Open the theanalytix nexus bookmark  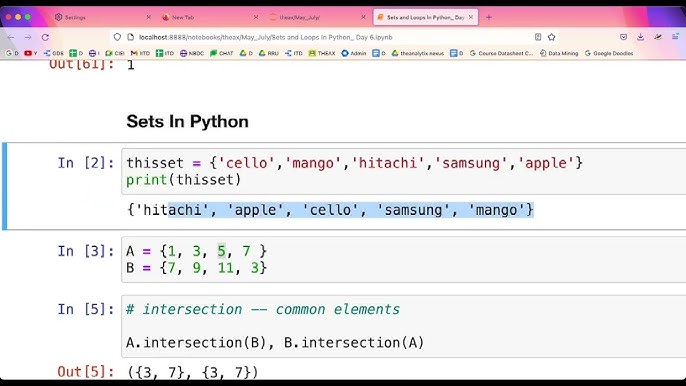418,53
